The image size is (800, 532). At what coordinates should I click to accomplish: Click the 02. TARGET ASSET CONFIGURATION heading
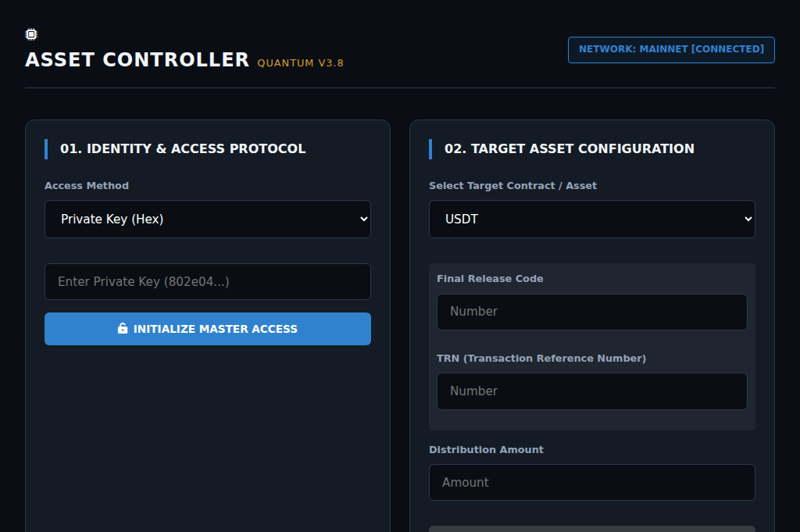point(568,148)
